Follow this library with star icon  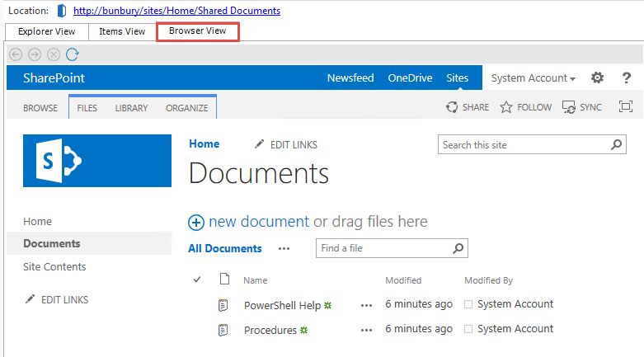506,107
